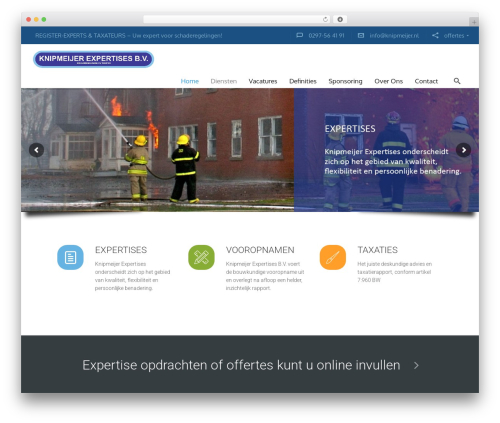The height and width of the screenshot is (423, 500).
Task: Click the EXPERTISES title on slider overlay
Action: 350,129
